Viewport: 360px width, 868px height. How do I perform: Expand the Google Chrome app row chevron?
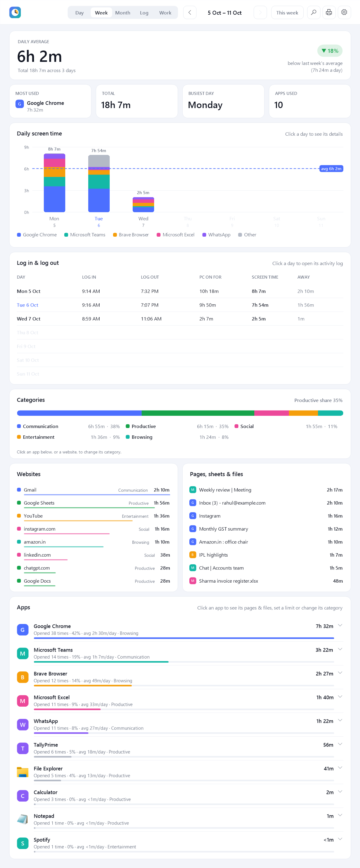click(340, 626)
